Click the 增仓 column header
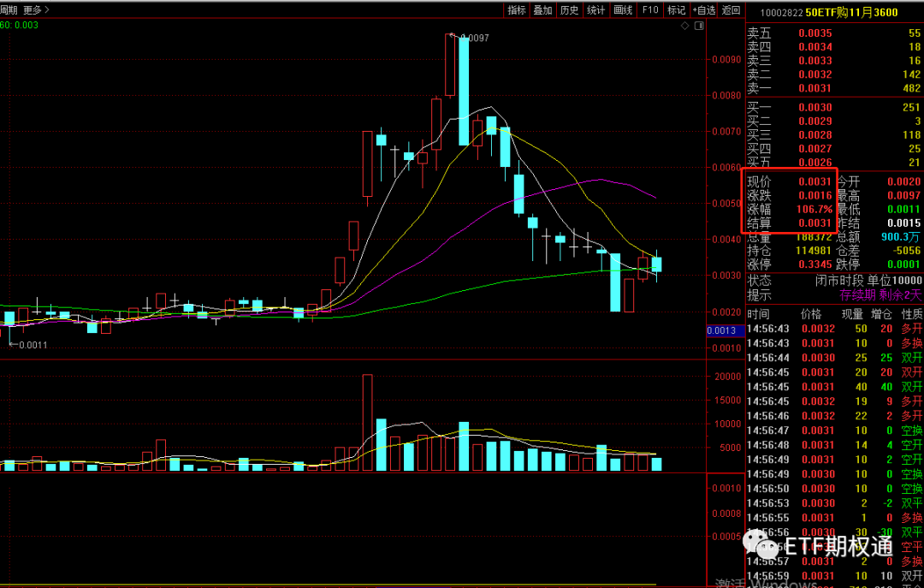924x588 pixels. point(881,314)
